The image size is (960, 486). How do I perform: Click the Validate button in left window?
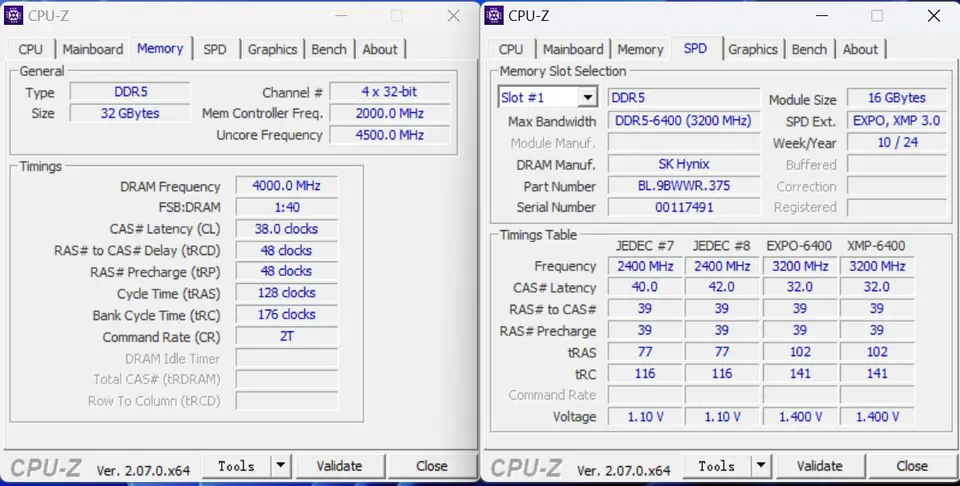[x=340, y=466]
